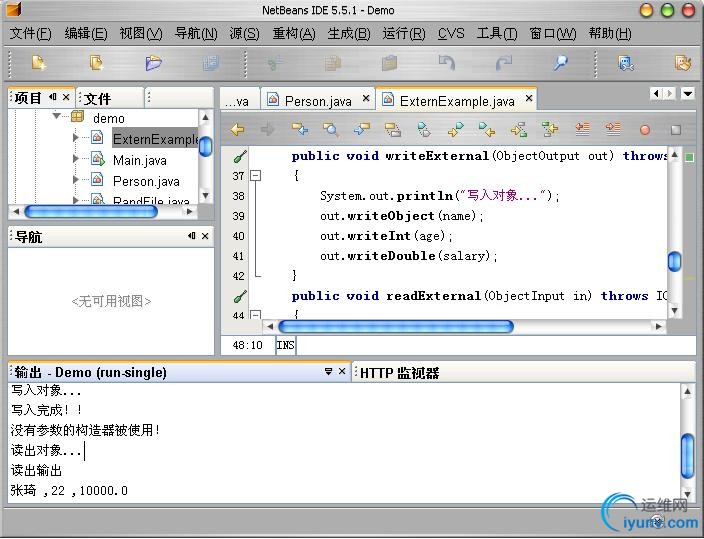Screen dimensions: 704x539
Task: Collapse the code fold at line 37
Action: coord(255,176)
